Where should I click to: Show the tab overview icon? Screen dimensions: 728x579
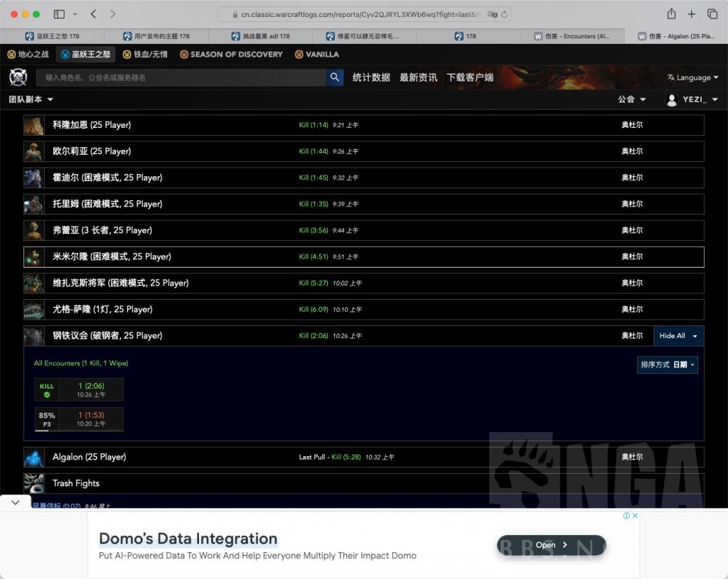coord(712,14)
